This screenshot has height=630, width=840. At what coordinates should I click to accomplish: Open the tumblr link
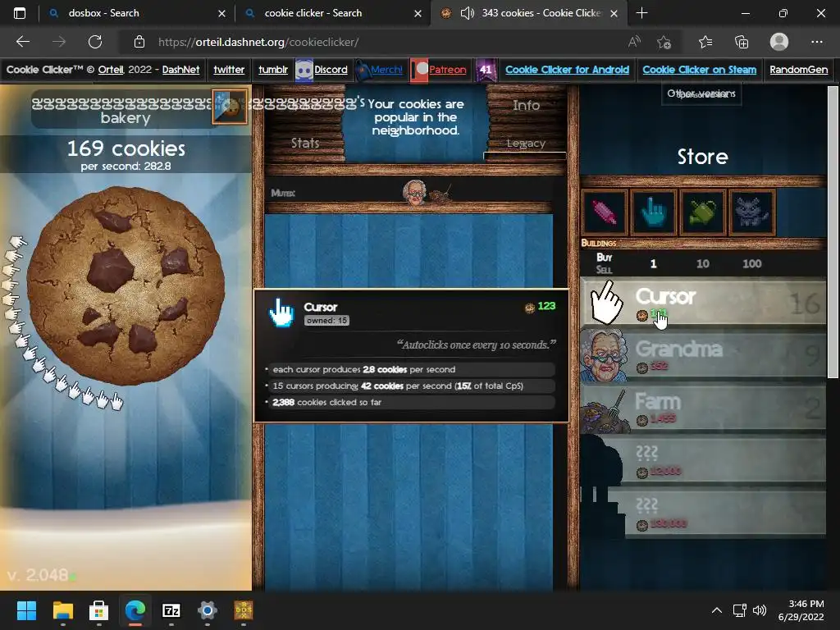pyautogui.click(x=272, y=70)
